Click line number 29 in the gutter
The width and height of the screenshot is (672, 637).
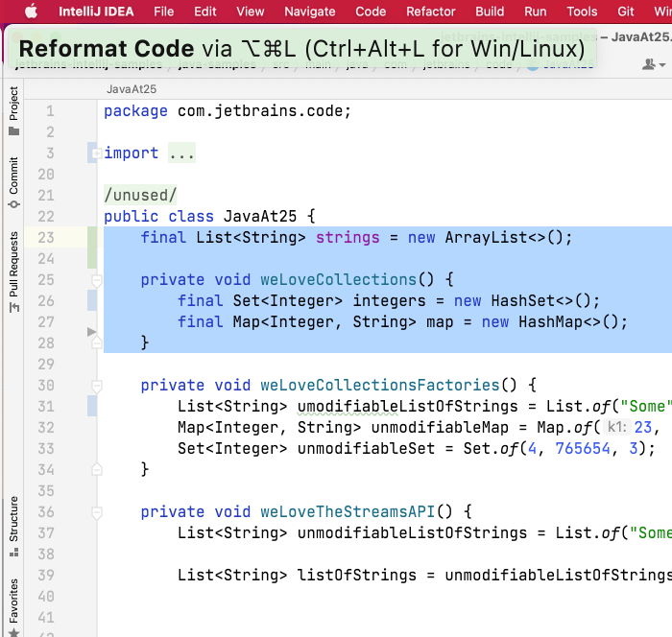click(46, 365)
